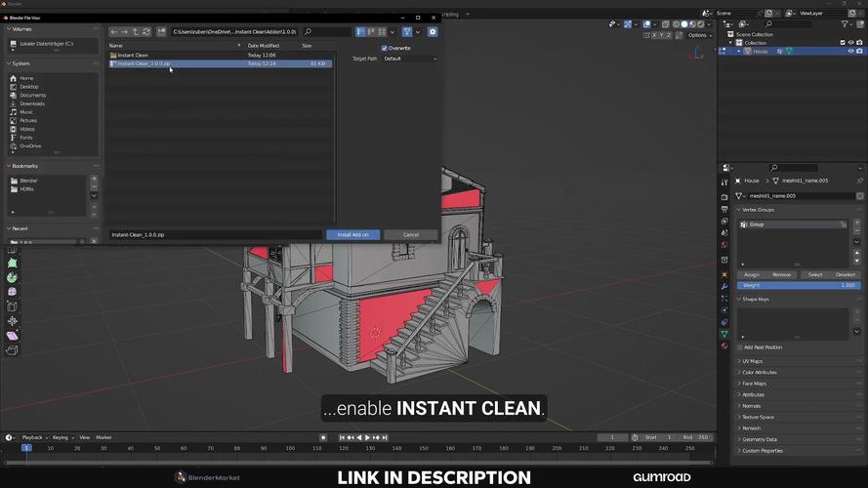Expand the UV Maps panel

coord(753,361)
